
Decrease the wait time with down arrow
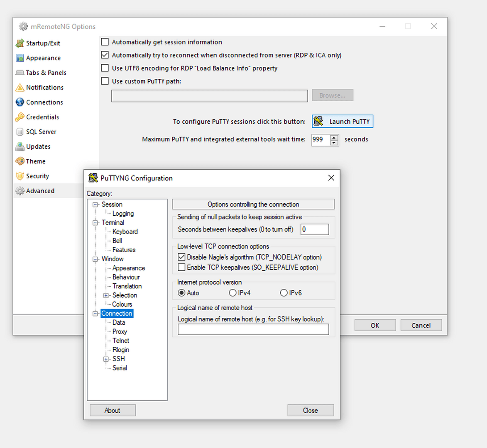point(334,143)
